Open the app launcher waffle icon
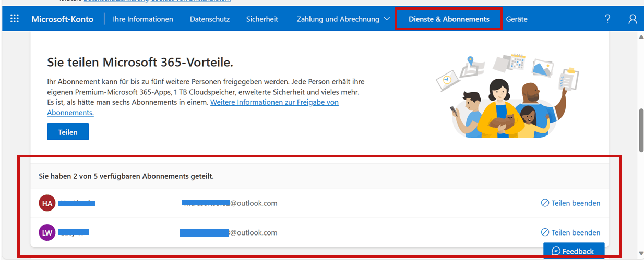The width and height of the screenshot is (644, 260). coord(15,19)
